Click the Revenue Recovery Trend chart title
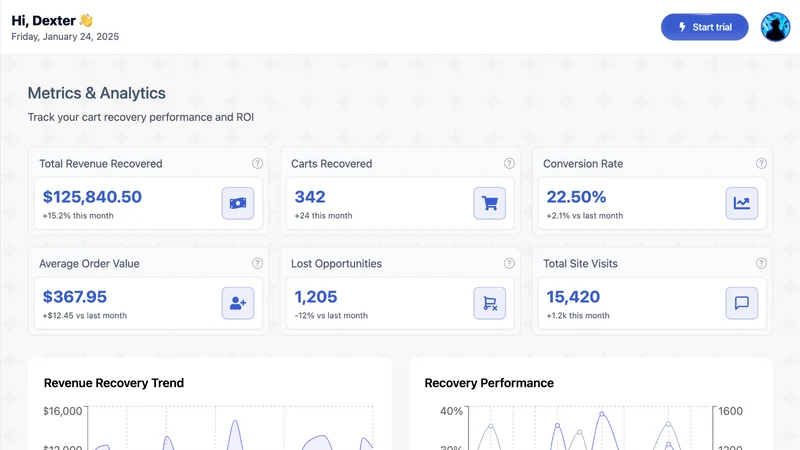800x450 pixels. tap(114, 383)
